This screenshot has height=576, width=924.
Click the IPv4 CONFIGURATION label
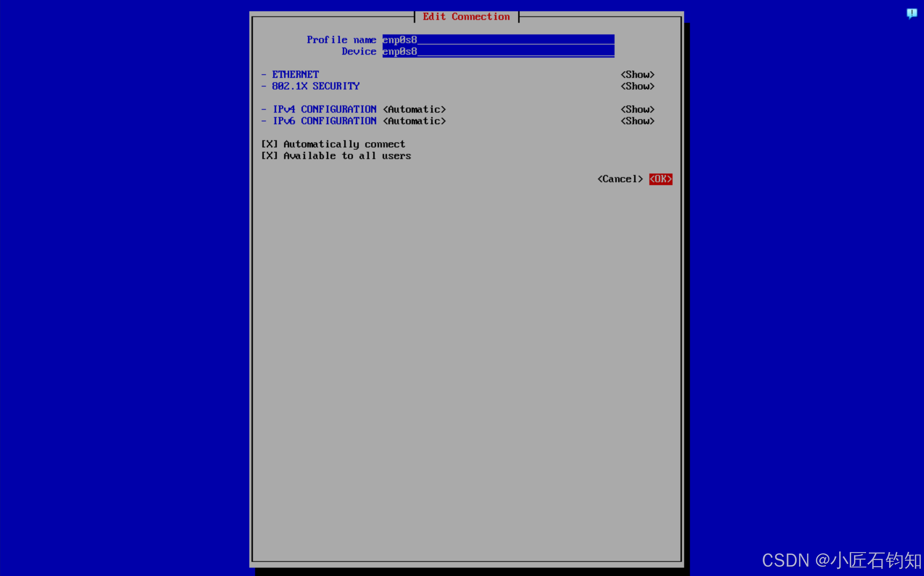(x=324, y=110)
